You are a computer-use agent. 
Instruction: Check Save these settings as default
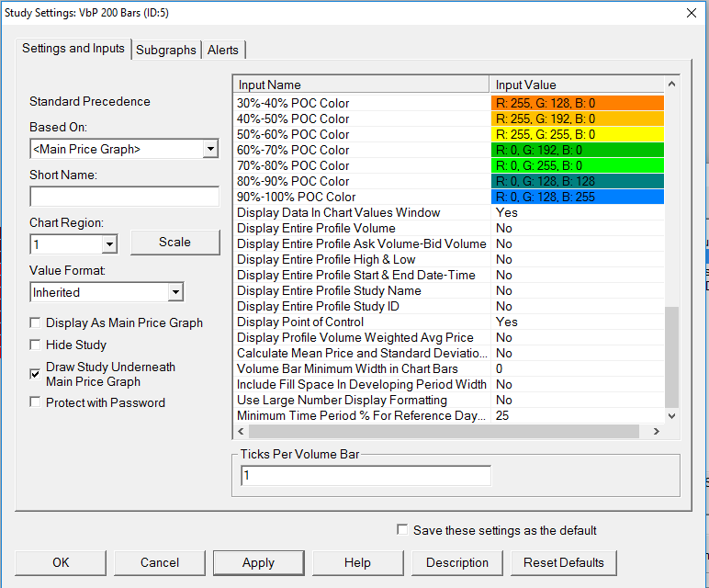[x=402, y=530]
